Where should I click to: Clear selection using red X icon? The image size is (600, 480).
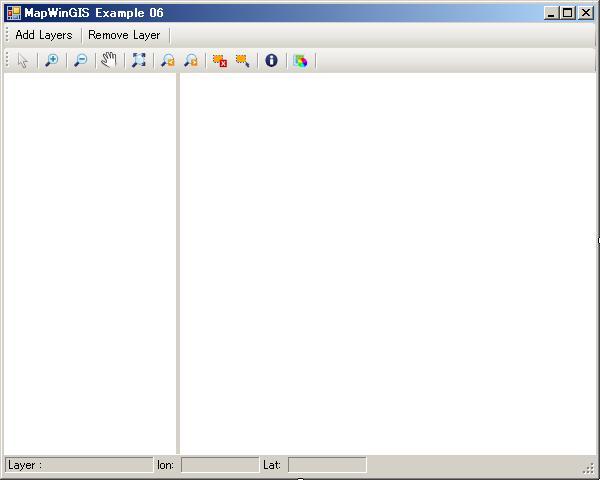click(219, 60)
